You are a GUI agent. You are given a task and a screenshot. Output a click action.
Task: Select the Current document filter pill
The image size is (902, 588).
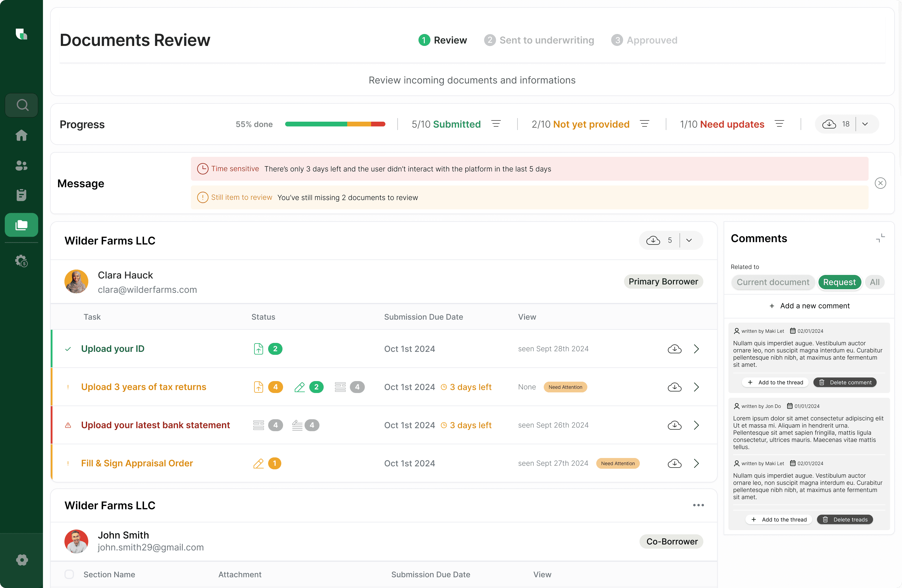tap(773, 282)
